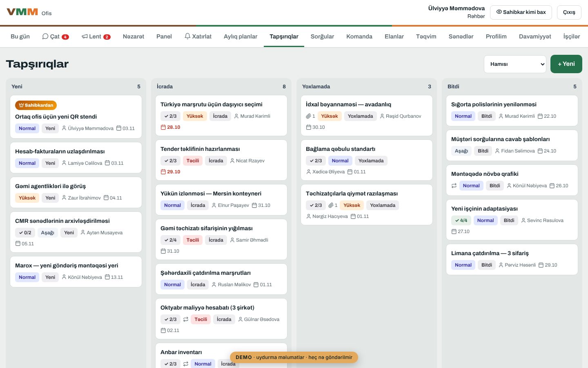Open the Komanda tab
Viewport: 588px width, 368px height.
[x=359, y=36]
